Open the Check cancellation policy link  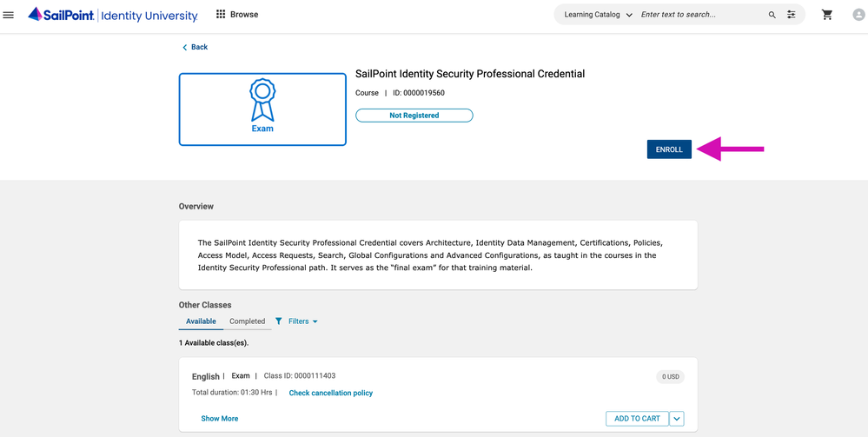[330, 394]
